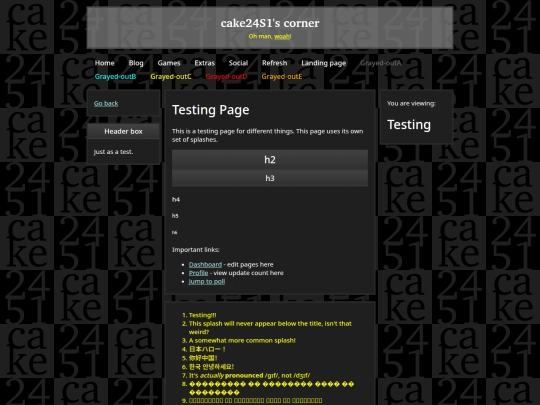Open the orange Grayed-outE link

(x=282, y=76)
